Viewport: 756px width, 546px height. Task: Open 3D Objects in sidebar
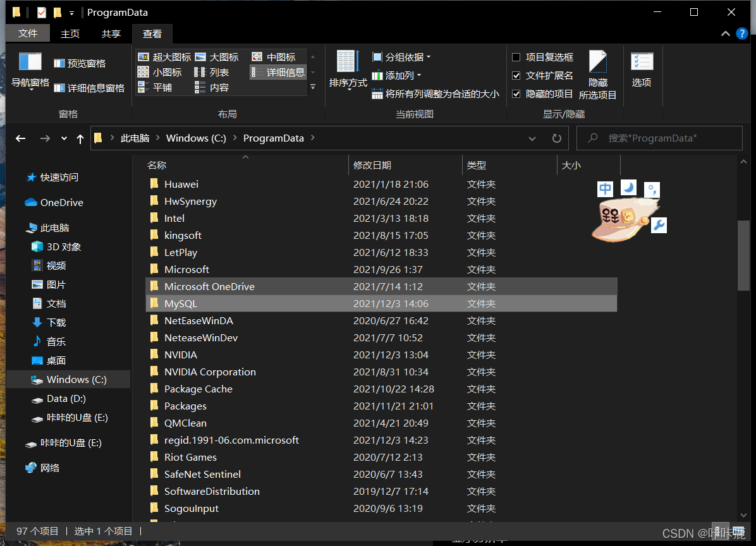[x=56, y=246]
